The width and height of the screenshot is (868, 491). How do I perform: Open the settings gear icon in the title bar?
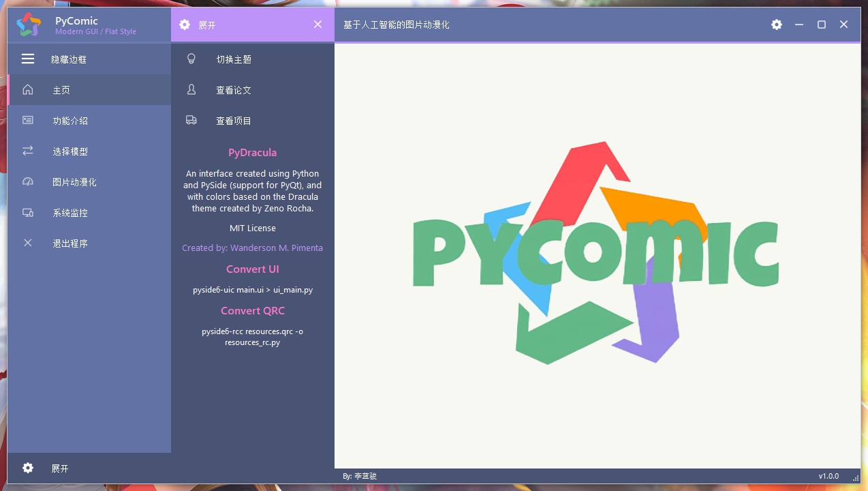pos(776,25)
